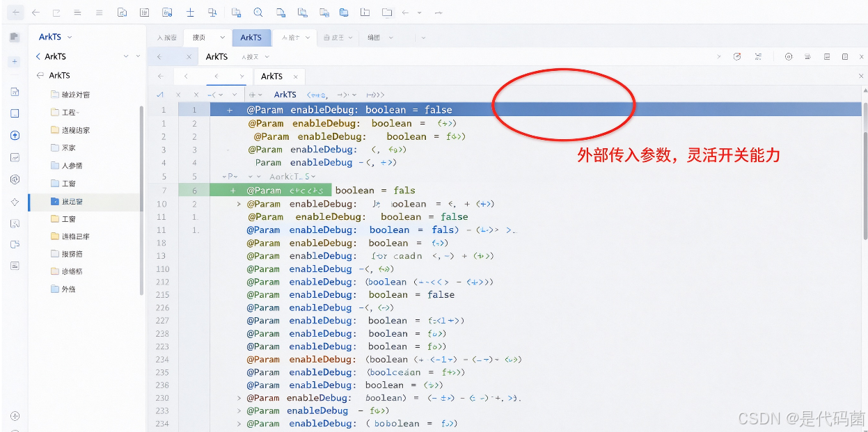This screenshot has width=868, height=432.
Task: Click the bottom-most circled plus in left rail
Action: pyautogui.click(x=15, y=416)
